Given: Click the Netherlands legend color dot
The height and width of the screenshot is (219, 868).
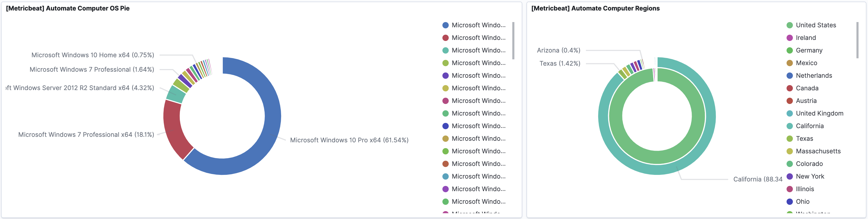Looking at the screenshot, I should click(789, 75).
